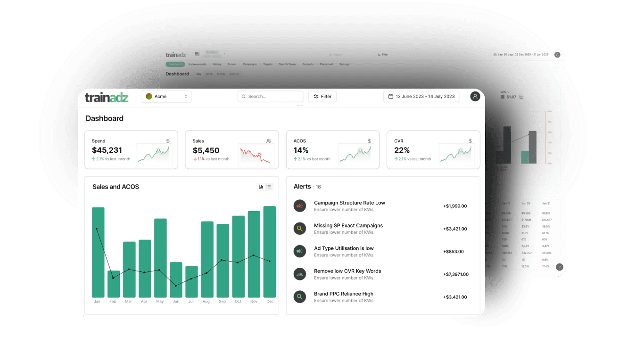
Task: Click the +$853.00 amount
Action: tap(453, 252)
